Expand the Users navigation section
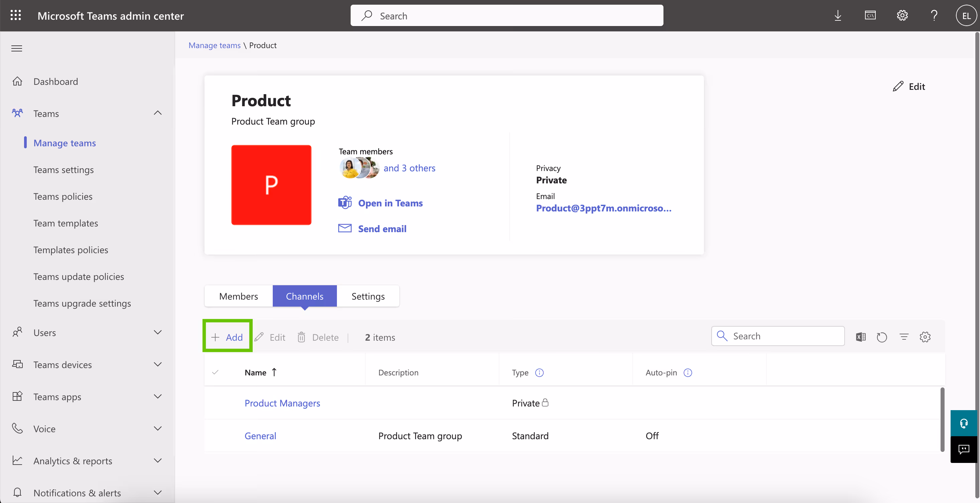Screen dimensions: 980x503 pos(157,333)
